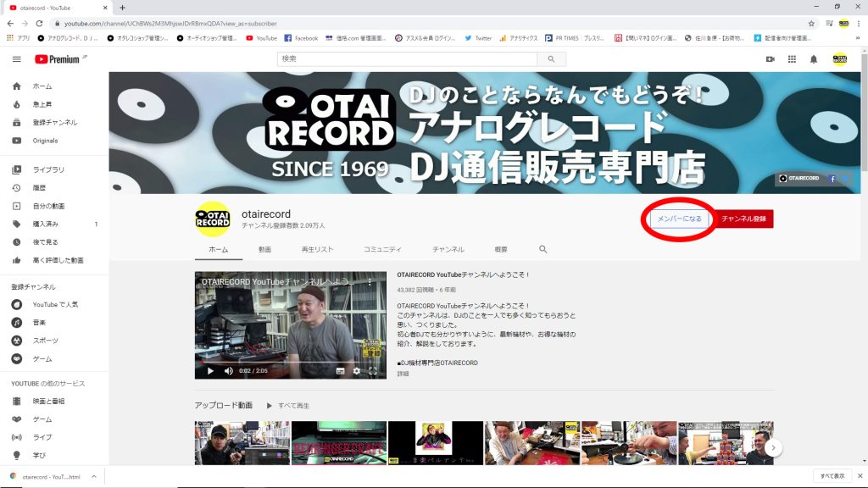Click チャンネル登録 subscribe button
The height and width of the screenshot is (488, 868).
click(743, 219)
